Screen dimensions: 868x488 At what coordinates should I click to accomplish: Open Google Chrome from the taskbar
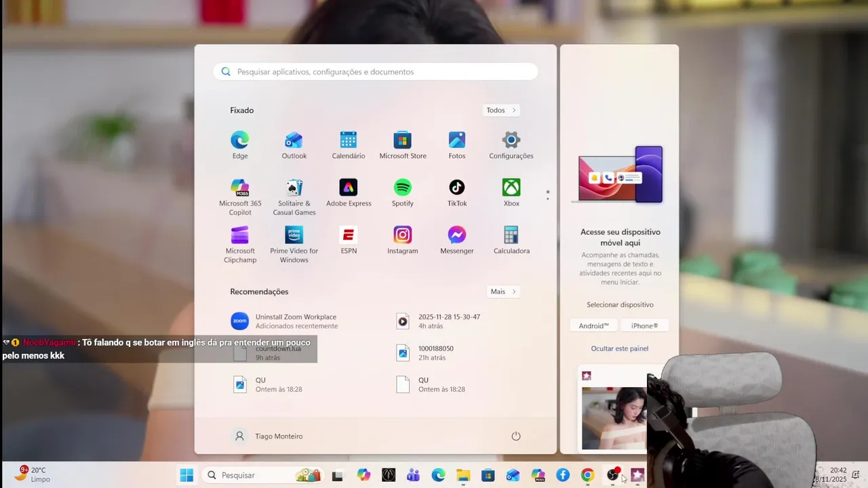coord(588,475)
